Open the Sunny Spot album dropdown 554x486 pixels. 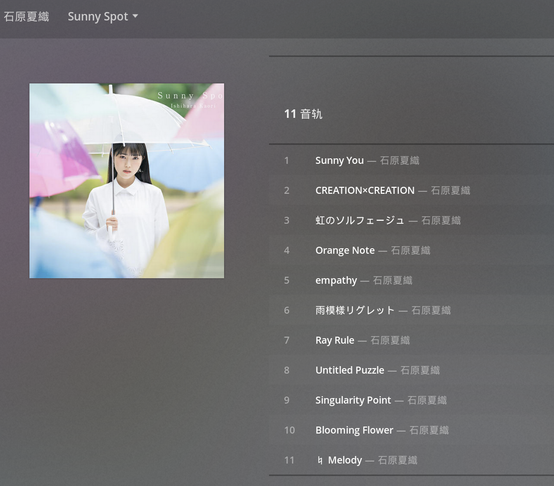[x=102, y=17]
